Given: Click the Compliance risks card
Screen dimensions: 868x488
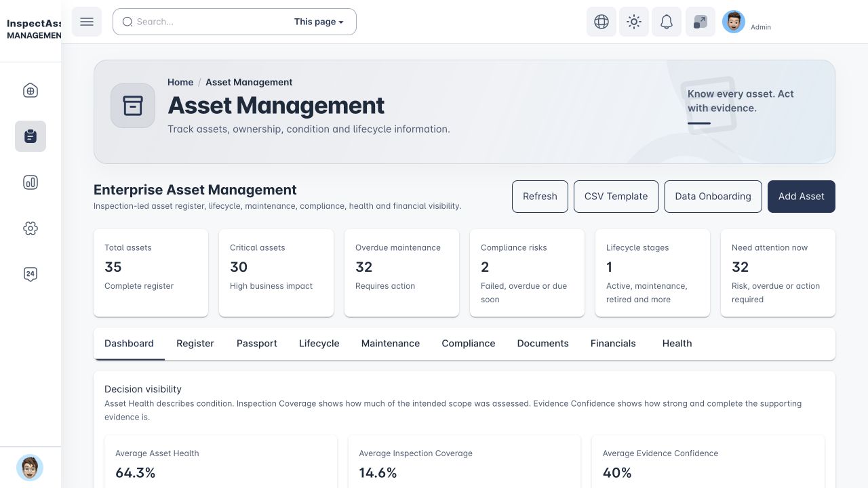Looking at the screenshot, I should [527, 272].
